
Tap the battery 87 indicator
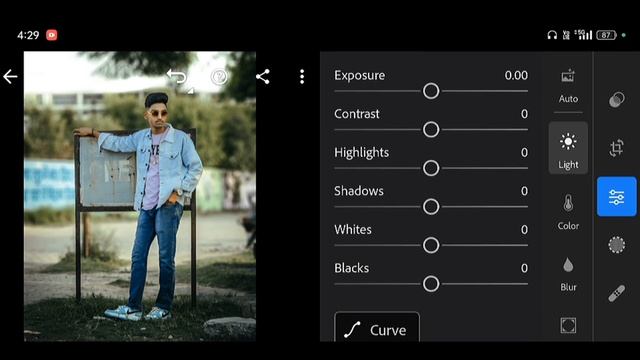pyautogui.click(x=606, y=36)
